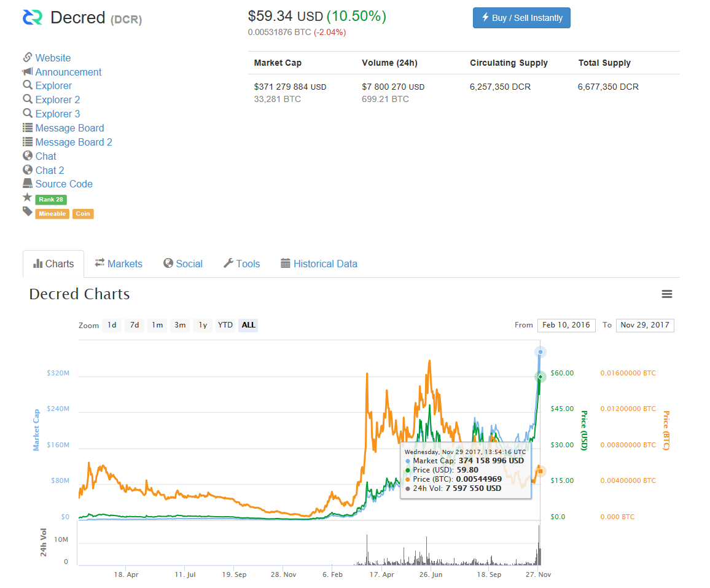Screen dimensions: 710x588
Task: Switch to the Historical Data tab
Action: tap(319, 264)
